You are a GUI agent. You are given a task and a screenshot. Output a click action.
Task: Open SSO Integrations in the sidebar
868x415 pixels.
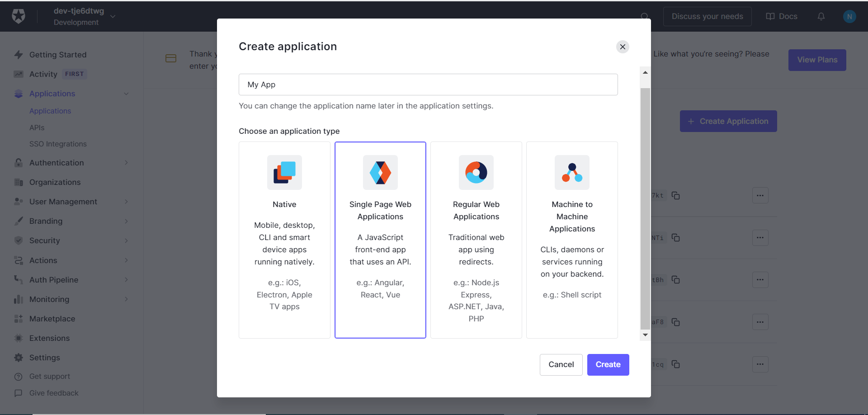(58, 144)
